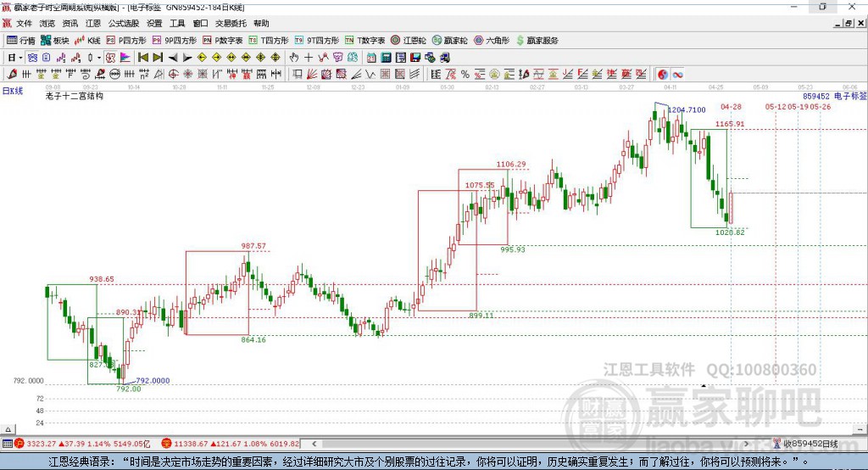The image size is (868, 470).
Task: Toggle the infinity loop icon
Action: tap(677, 75)
